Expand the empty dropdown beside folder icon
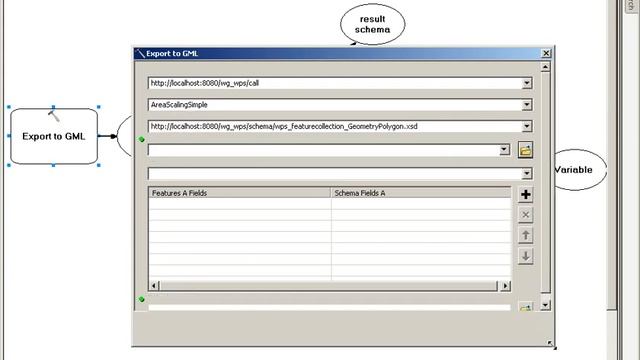This screenshot has height=360, width=640. click(x=504, y=150)
